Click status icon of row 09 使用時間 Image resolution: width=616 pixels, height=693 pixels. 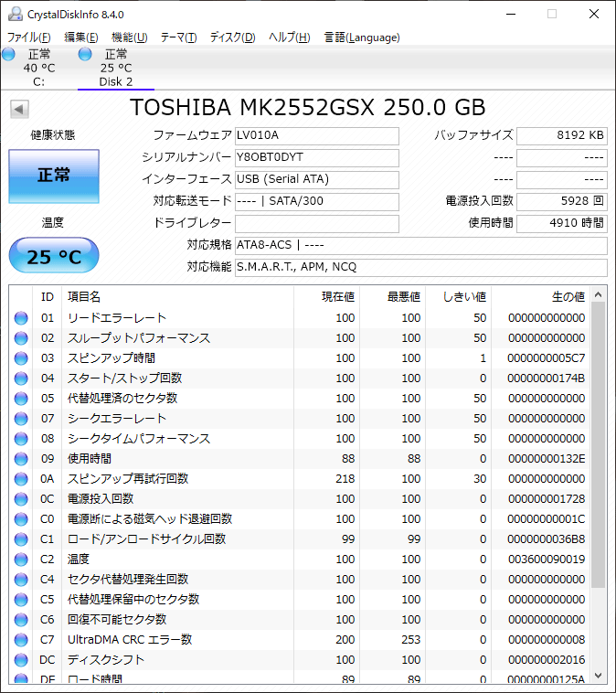coord(21,459)
